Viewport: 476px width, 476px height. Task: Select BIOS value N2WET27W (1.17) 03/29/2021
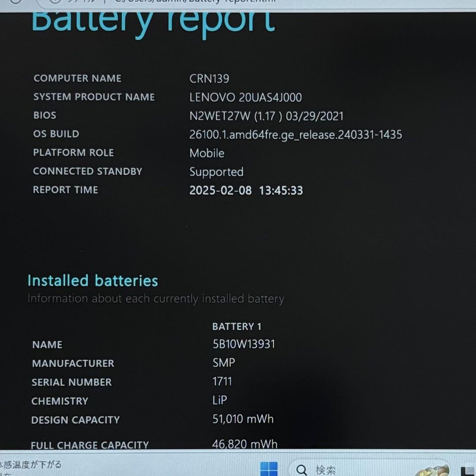pyautogui.click(x=267, y=116)
